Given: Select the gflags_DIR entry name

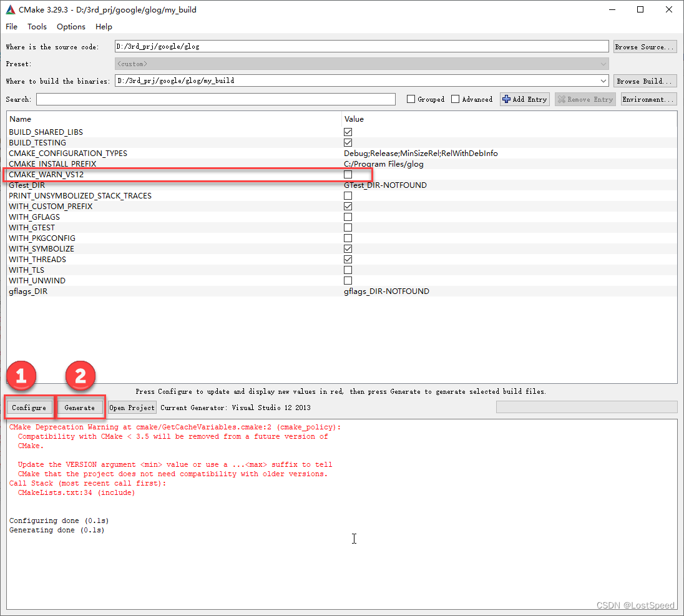Looking at the screenshot, I should [28, 291].
